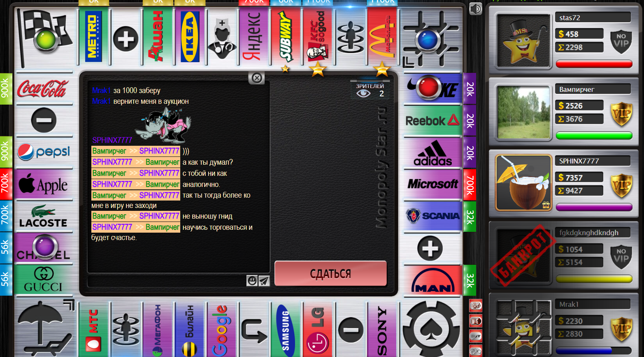Select the Reebok board cell
Viewport: 644px width, 357px height.
click(x=433, y=120)
